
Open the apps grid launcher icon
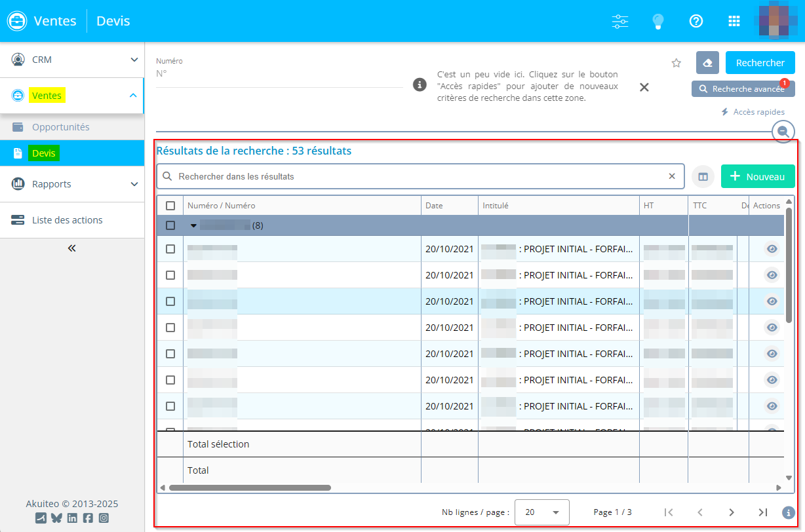734,21
